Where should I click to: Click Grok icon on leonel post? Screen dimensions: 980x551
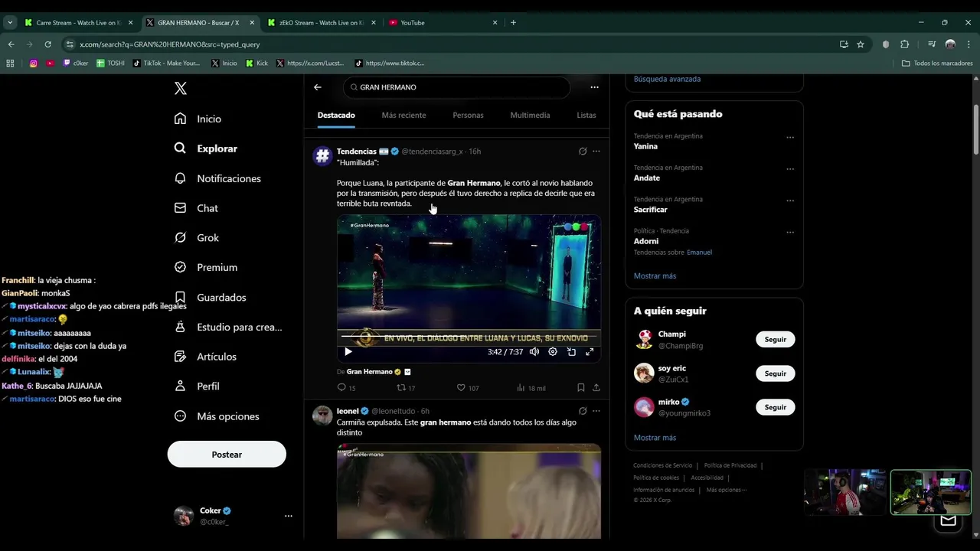[583, 411]
